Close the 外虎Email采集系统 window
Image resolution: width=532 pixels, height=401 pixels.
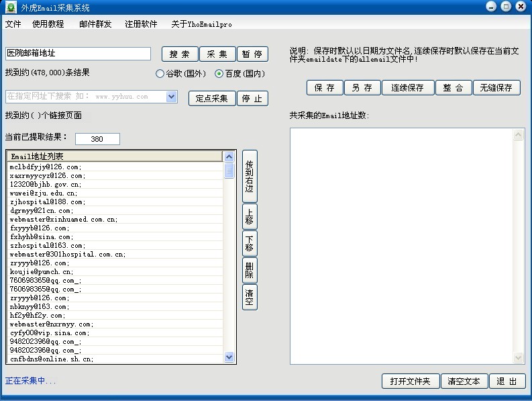[521, 7]
